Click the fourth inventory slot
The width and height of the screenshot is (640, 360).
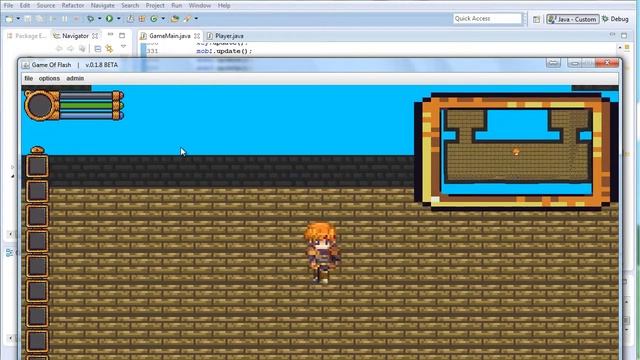click(37, 241)
